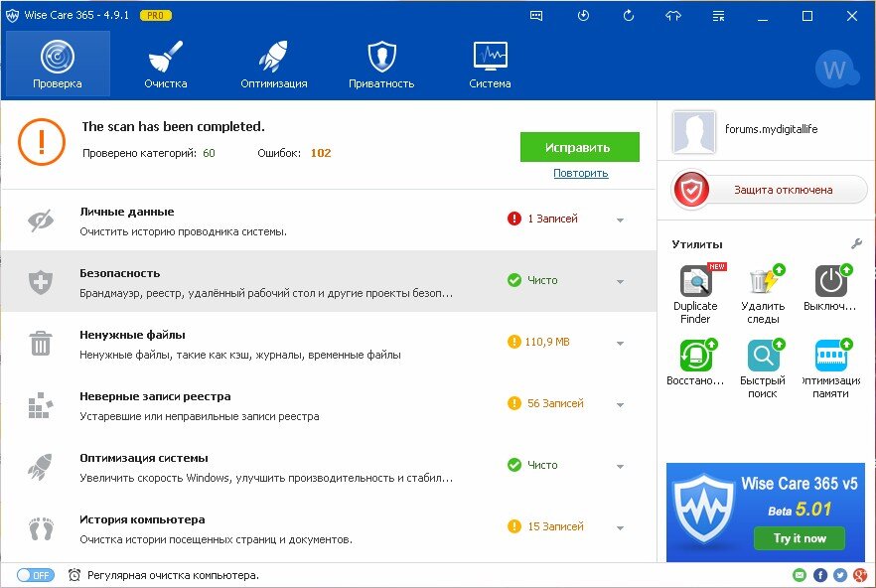Click the 15 Записей result text
The image size is (876, 588).
555,526
